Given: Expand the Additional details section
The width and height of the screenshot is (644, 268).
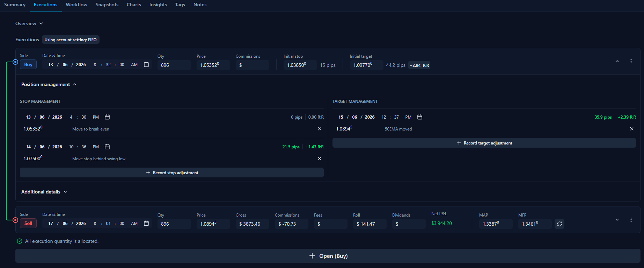Looking at the screenshot, I should (44, 192).
